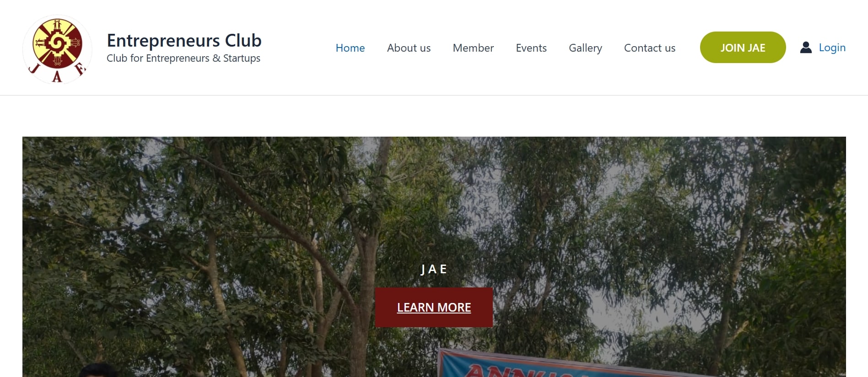
Task: Click the Entrepreneurs Club site title
Action: click(x=184, y=40)
